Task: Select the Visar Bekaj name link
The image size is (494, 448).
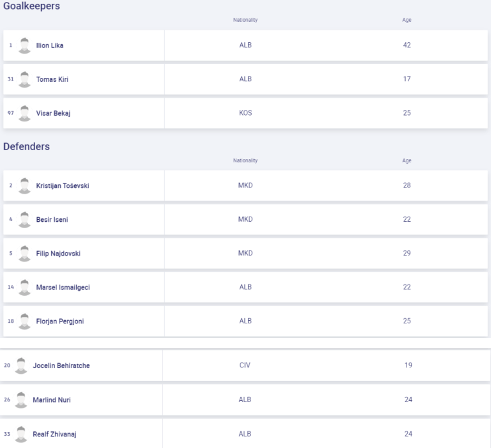Action: (54, 113)
